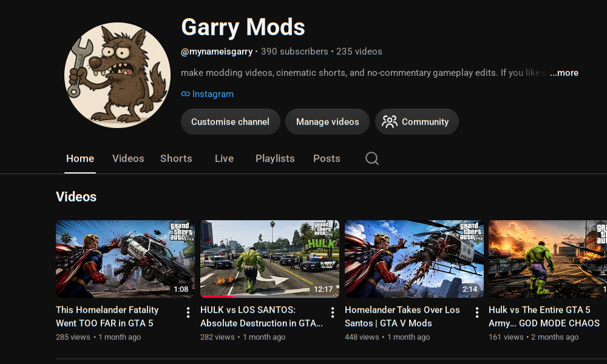Open the Shorts tab
The image size is (607, 364).
pos(176,158)
